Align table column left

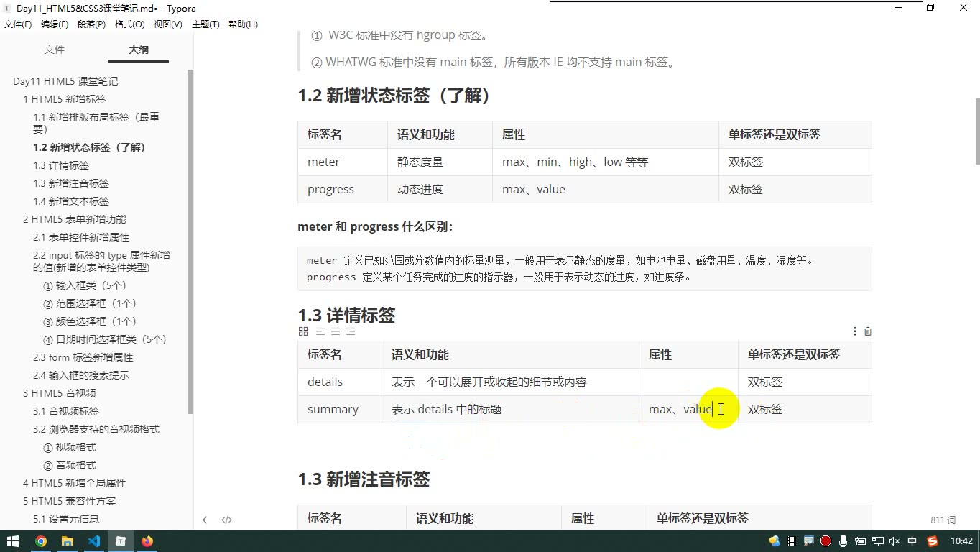[320, 331]
